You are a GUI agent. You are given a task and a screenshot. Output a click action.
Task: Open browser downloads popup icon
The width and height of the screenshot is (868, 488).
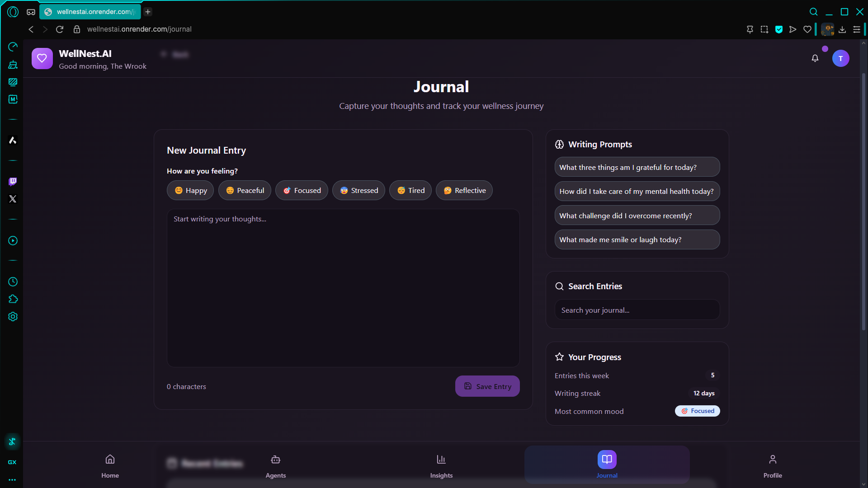coord(842,29)
